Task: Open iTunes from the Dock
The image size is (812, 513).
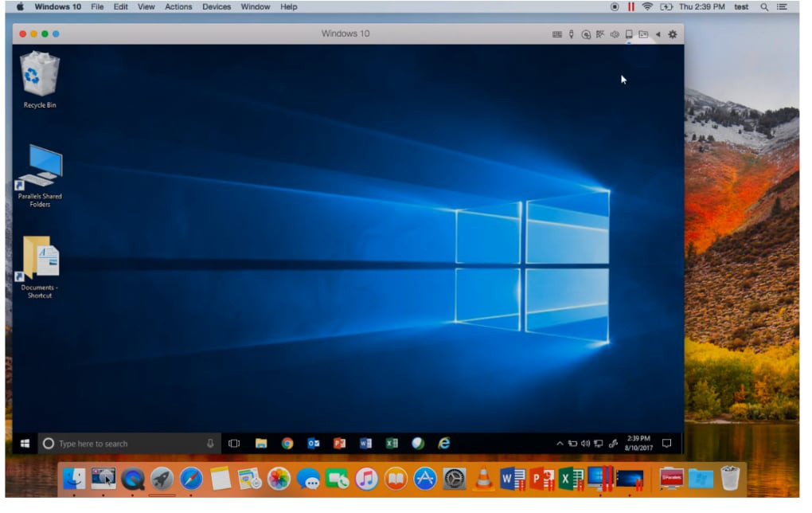Action: point(367,478)
